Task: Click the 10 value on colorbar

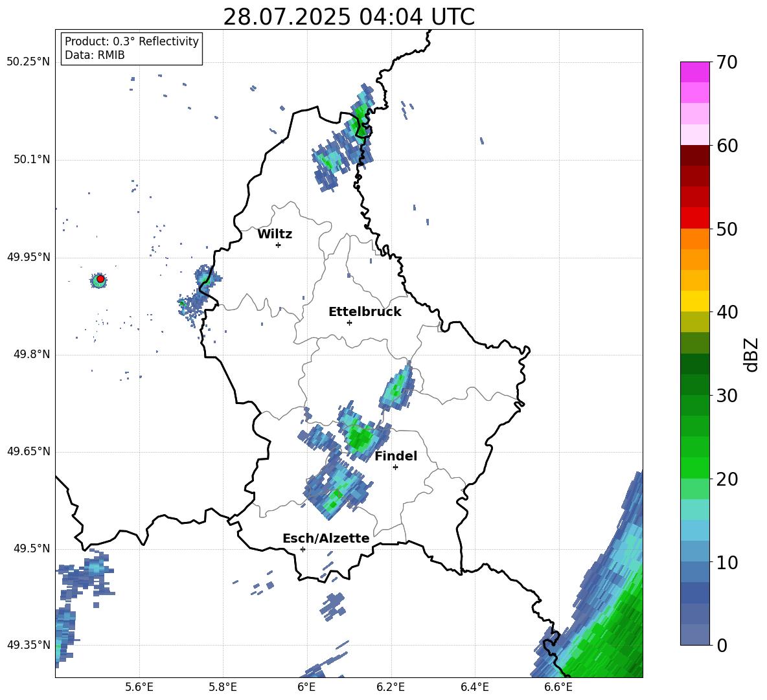Action: (727, 563)
